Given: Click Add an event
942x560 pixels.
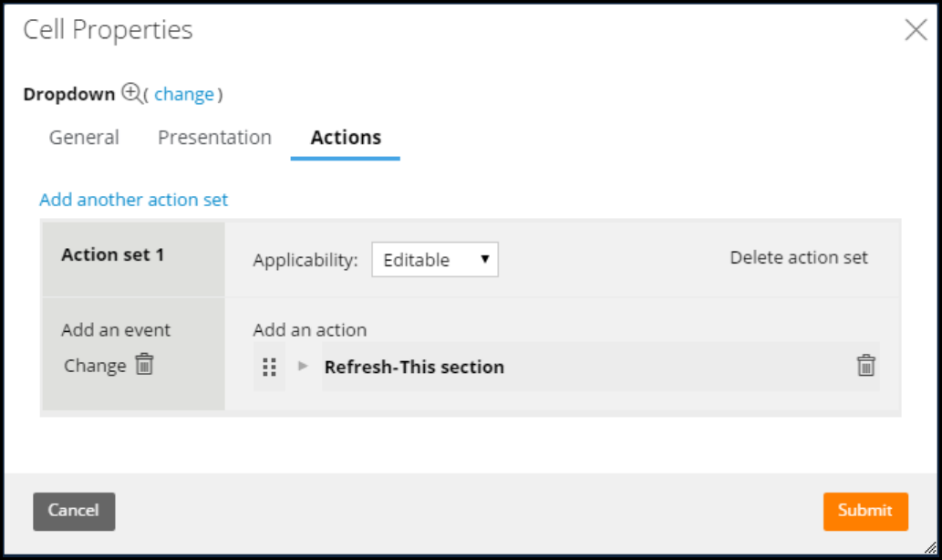Looking at the screenshot, I should click(116, 330).
